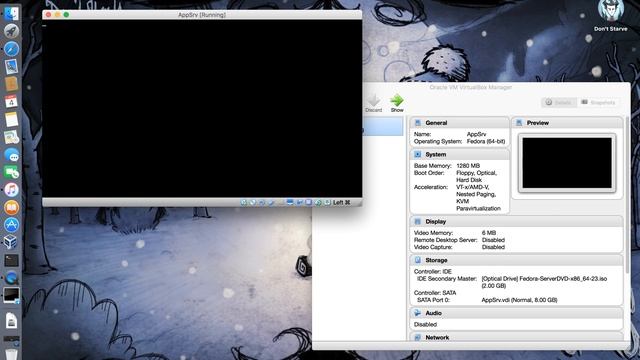The width and height of the screenshot is (640, 360).
Task: Open the Storage section header
Action: [516, 260]
